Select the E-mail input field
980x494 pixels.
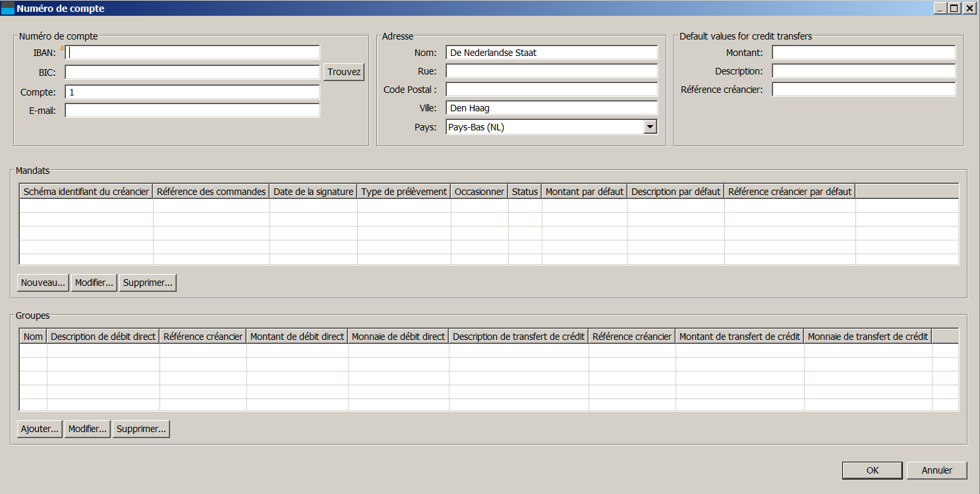coord(192,111)
